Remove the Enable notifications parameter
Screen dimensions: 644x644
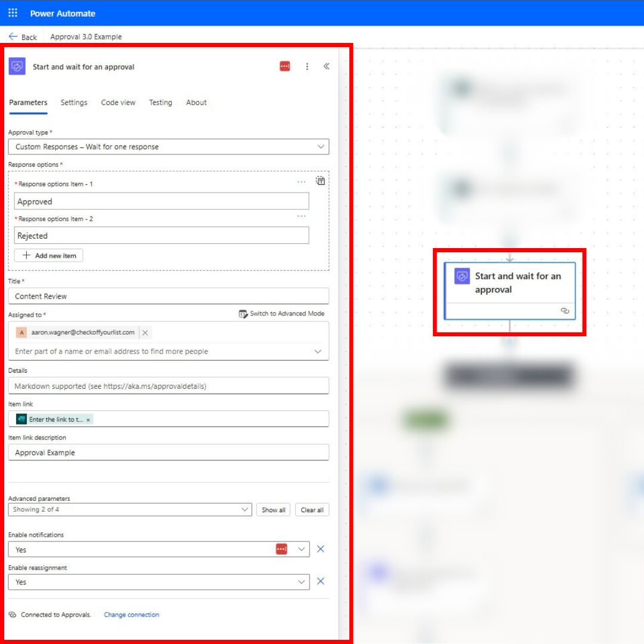coord(321,549)
